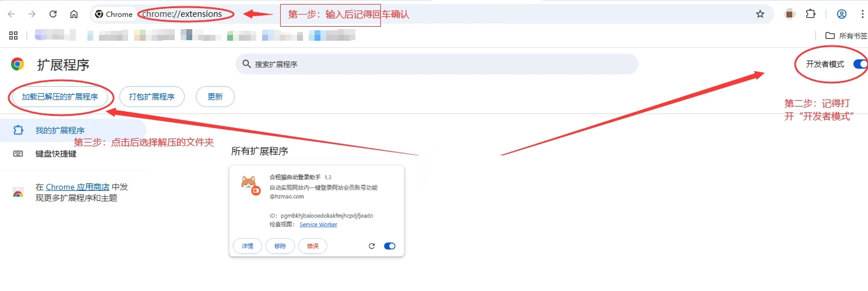868x291 pixels.
Task: Open the Extensions puzzle-piece toolbar icon
Action: tap(810, 14)
